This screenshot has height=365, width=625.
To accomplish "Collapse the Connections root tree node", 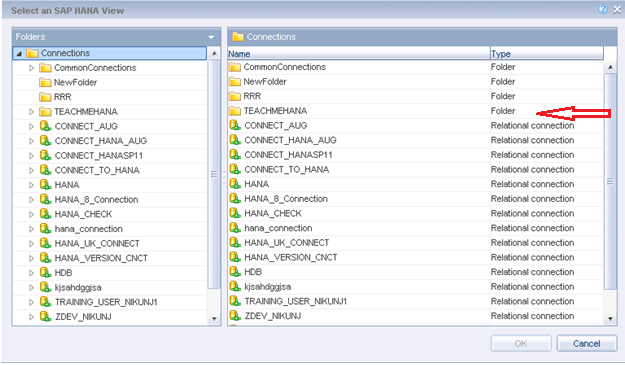I will (x=19, y=53).
